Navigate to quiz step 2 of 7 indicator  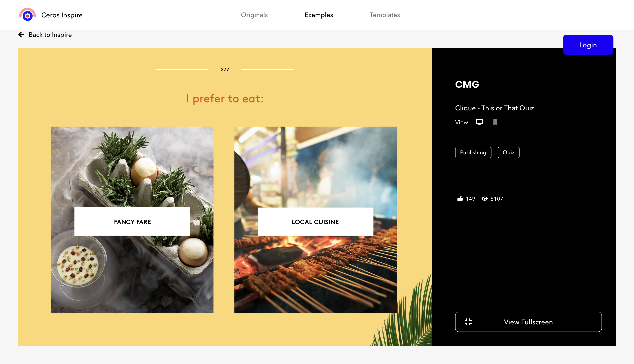[225, 70]
